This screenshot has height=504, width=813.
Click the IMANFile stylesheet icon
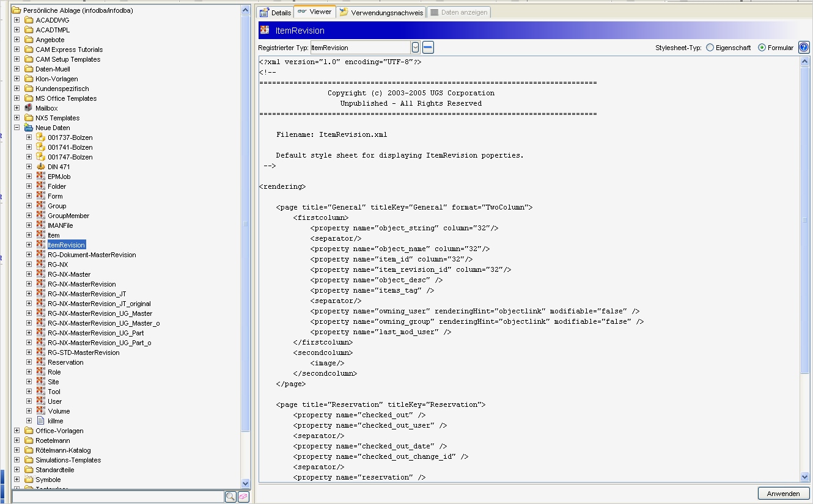pyautogui.click(x=41, y=225)
